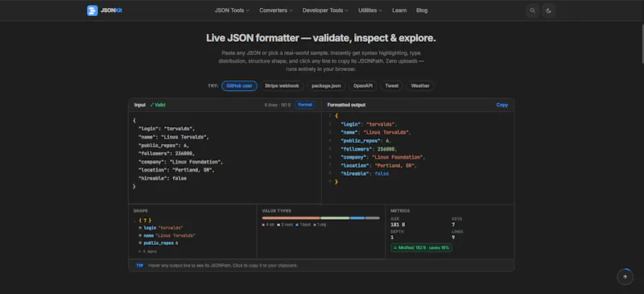Click the "1 bool" legend entry
644x294 pixels.
coord(303,225)
